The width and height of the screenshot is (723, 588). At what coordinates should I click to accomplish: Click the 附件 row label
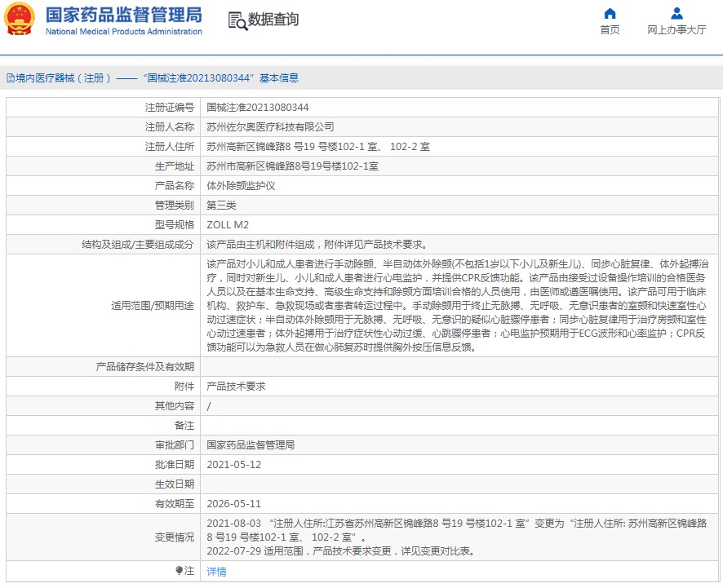(x=184, y=387)
